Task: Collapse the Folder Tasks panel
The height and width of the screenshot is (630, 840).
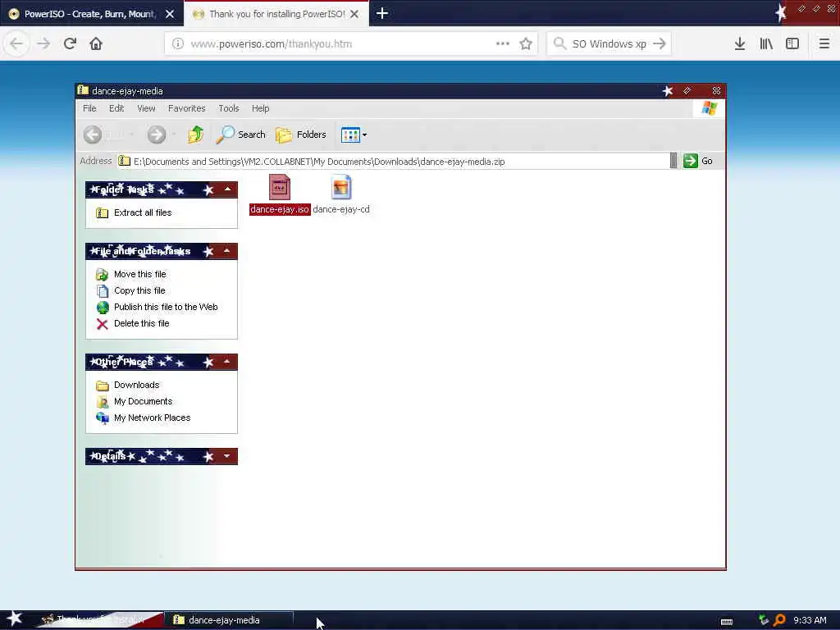Action: [227, 189]
